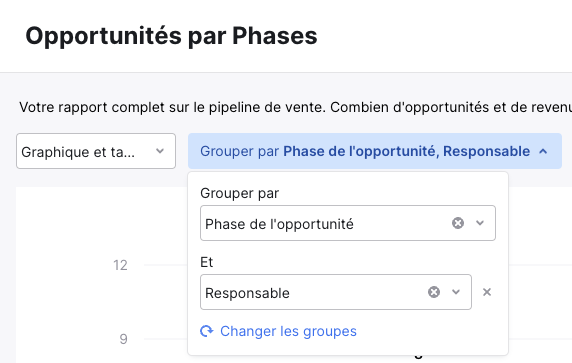Click the Et label above Responsable

click(x=206, y=262)
